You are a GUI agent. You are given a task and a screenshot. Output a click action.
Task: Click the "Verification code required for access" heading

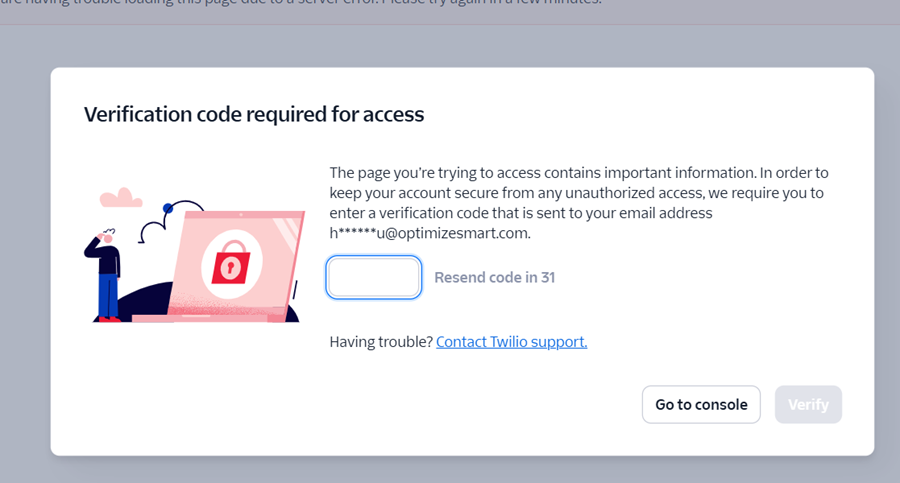(254, 115)
